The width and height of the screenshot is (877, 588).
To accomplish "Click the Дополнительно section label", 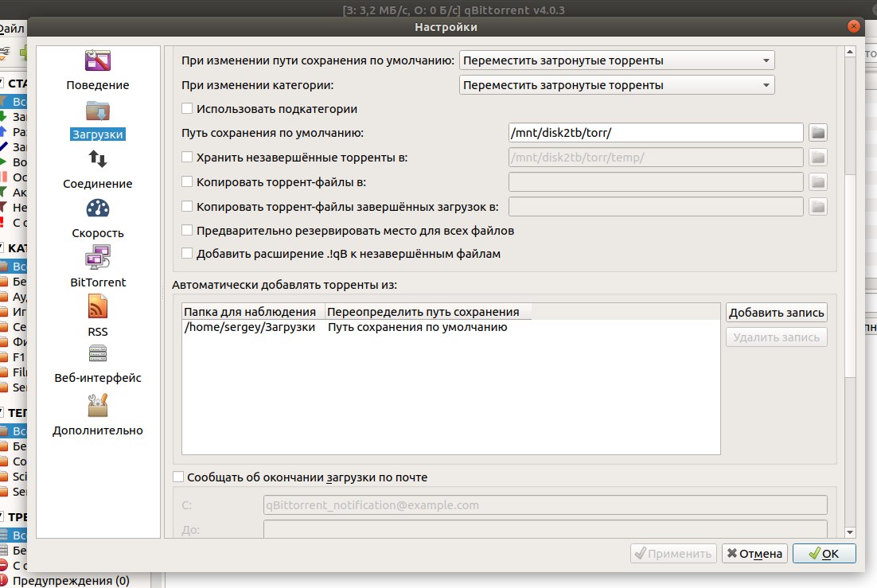I will 97,430.
